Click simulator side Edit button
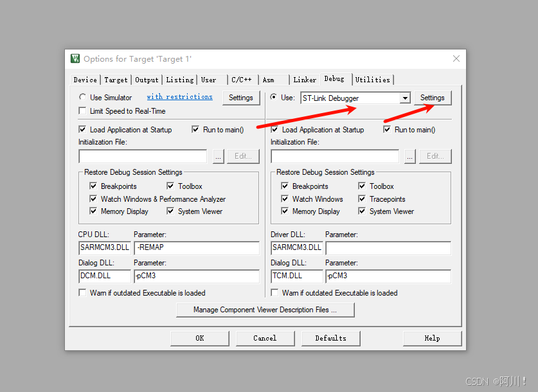The height and width of the screenshot is (392, 538). coord(243,156)
